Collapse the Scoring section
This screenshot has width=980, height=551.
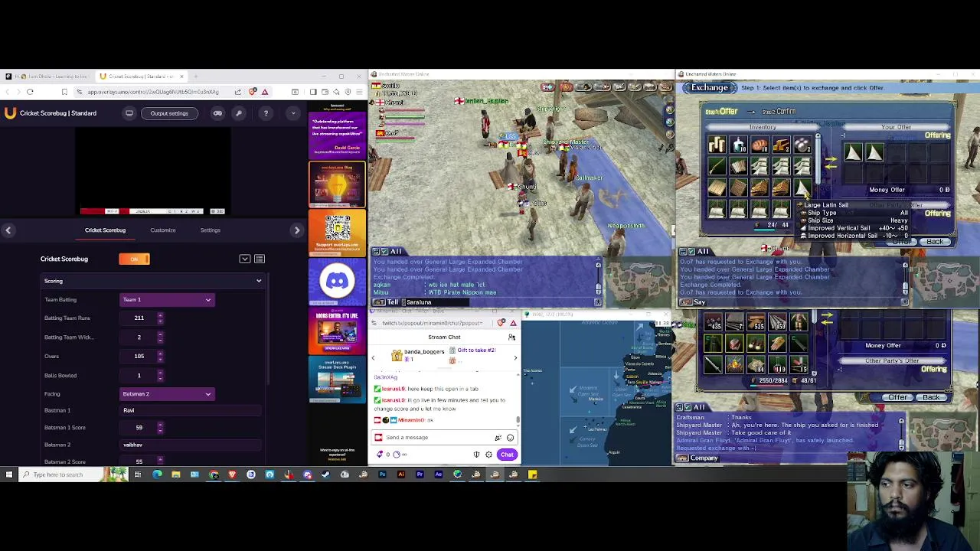point(153,281)
